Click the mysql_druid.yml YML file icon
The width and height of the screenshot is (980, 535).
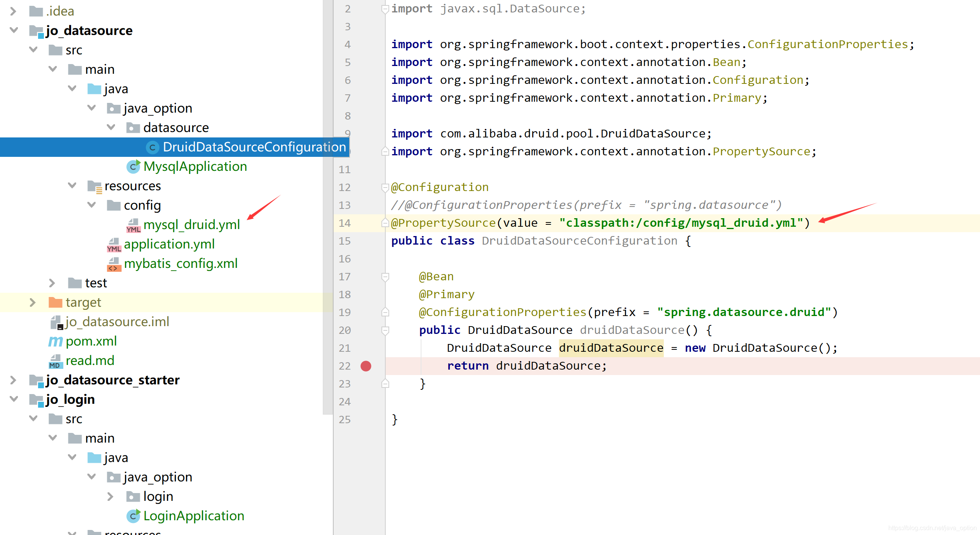(x=133, y=225)
